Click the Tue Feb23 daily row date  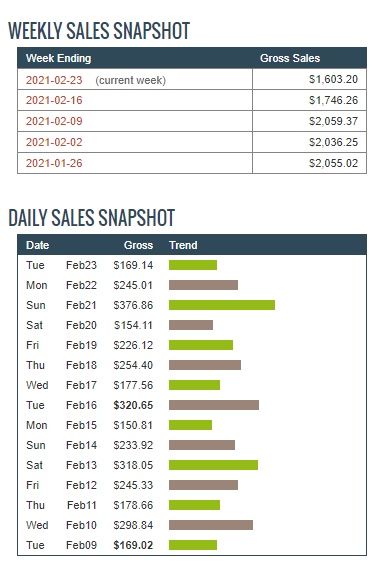(61, 265)
